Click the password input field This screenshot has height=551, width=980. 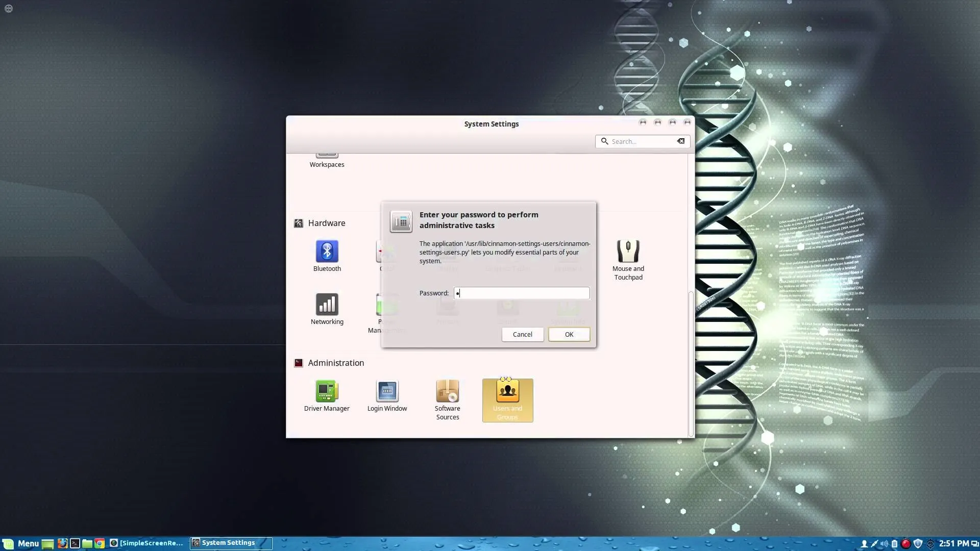click(521, 293)
